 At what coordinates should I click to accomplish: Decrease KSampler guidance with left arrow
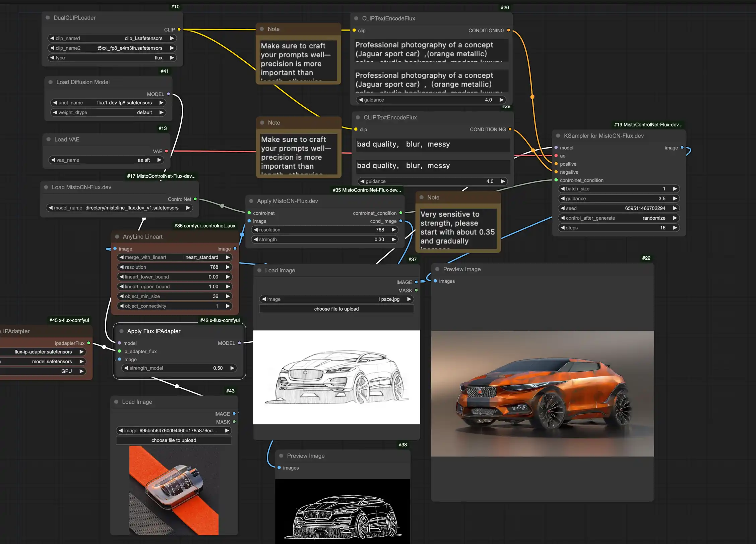click(563, 199)
